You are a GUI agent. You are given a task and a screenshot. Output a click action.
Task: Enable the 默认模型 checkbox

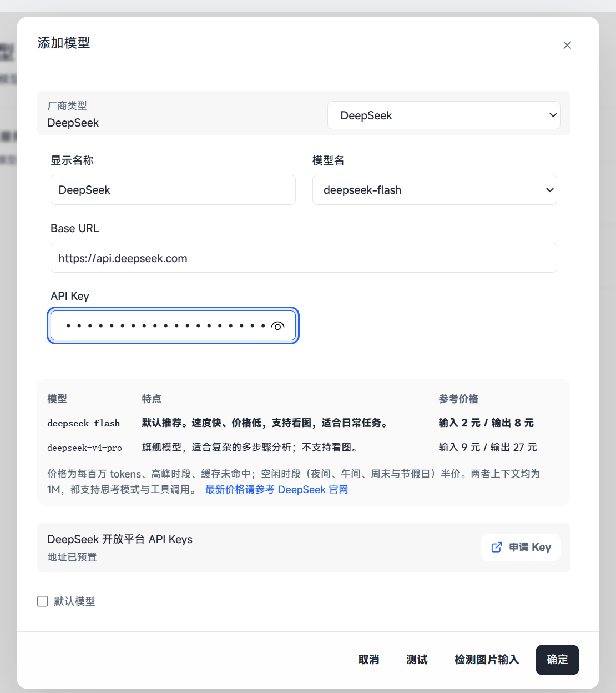tap(43, 601)
